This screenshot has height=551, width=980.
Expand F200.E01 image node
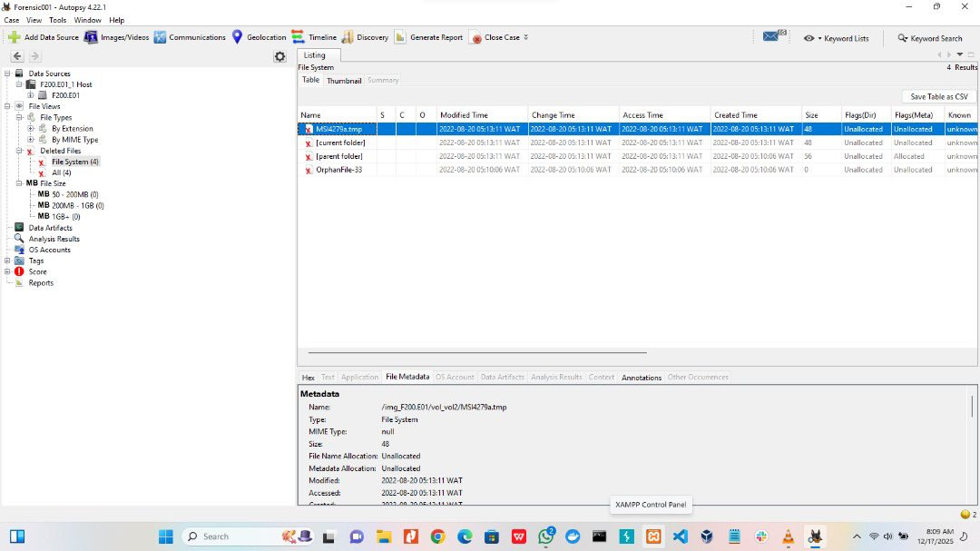click(31, 95)
